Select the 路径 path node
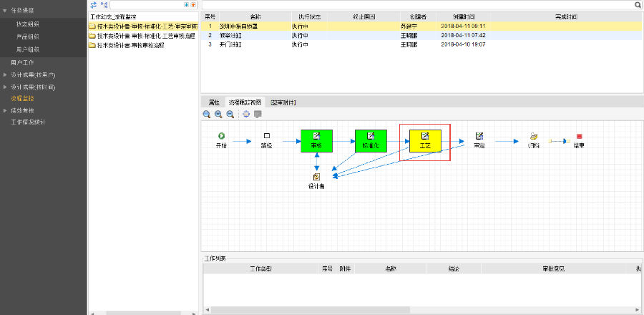The height and width of the screenshot is (315, 644). [267, 140]
